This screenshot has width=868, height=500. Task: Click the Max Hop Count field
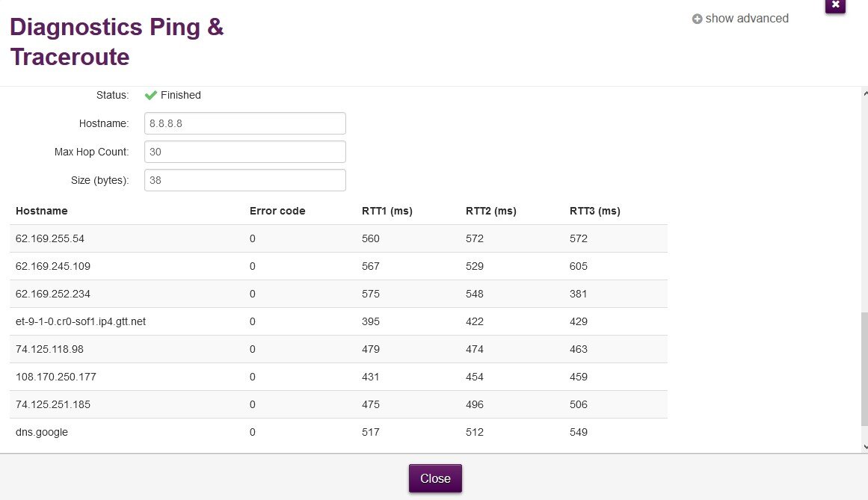(245, 152)
